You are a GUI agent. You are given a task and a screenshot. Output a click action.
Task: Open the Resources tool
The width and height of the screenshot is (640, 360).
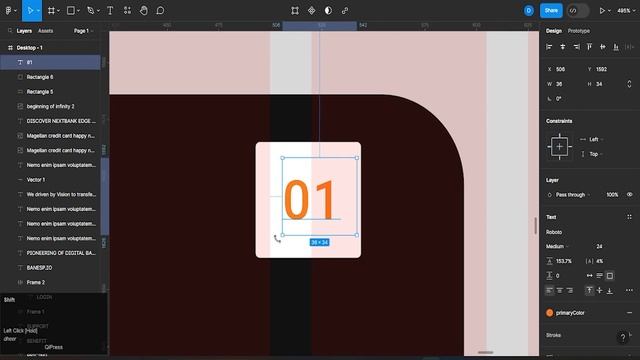pos(127,11)
